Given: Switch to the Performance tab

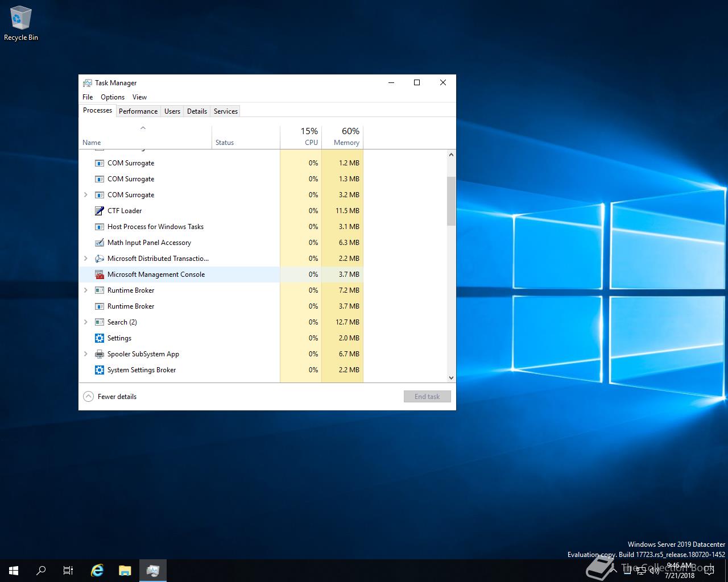Looking at the screenshot, I should click(138, 111).
